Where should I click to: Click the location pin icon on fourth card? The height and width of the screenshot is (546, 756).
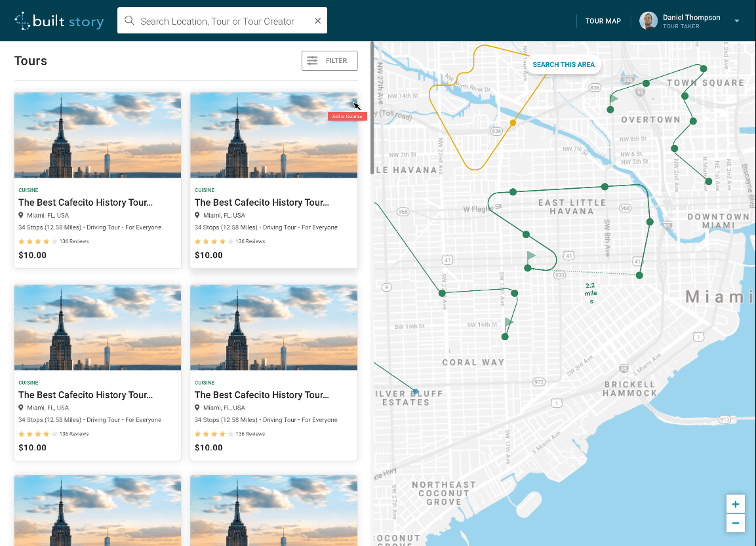coord(197,407)
